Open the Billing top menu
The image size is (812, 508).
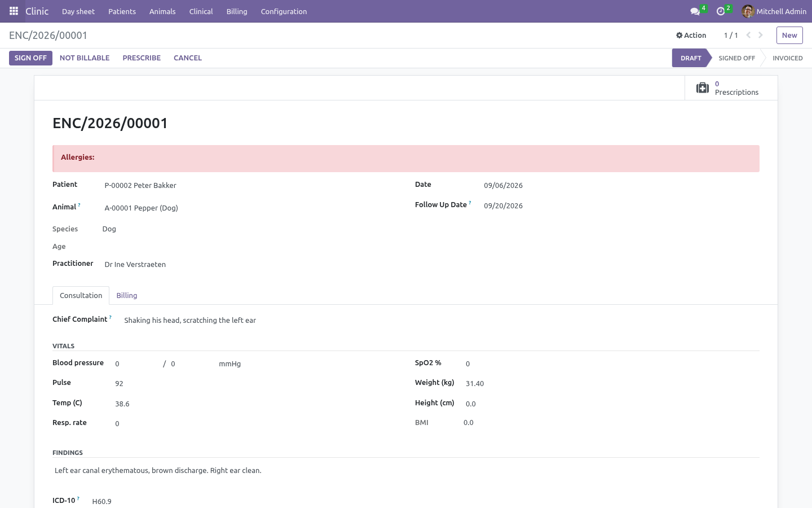coord(237,11)
